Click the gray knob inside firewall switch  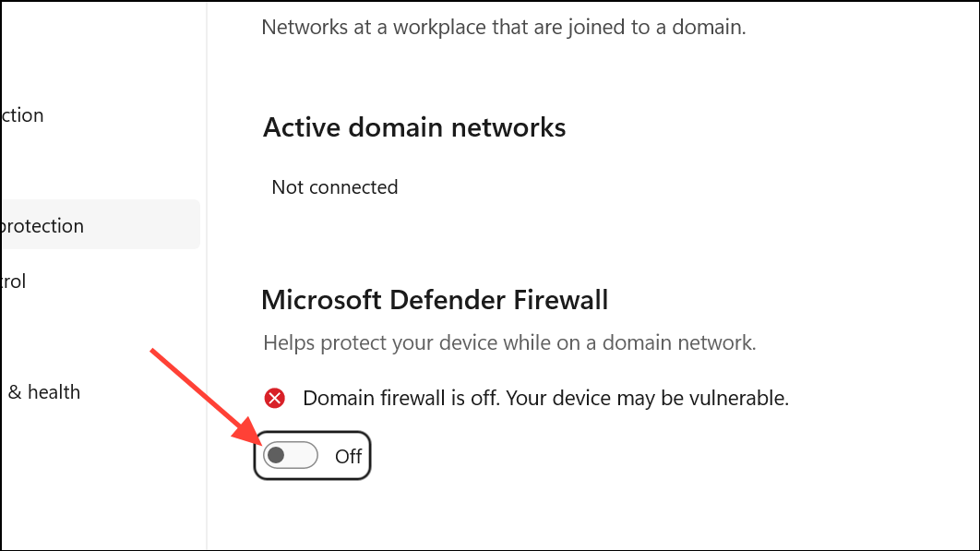click(x=276, y=455)
